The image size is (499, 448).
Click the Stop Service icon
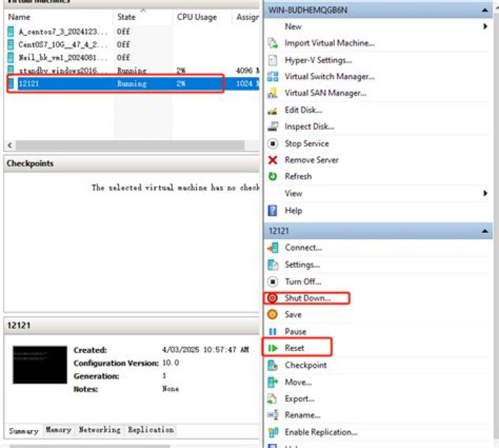coord(273,144)
